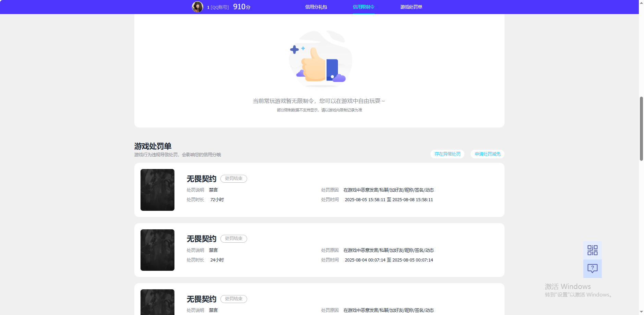Click the 申请处罚减免 button
The image size is (644, 315).
pos(487,154)
